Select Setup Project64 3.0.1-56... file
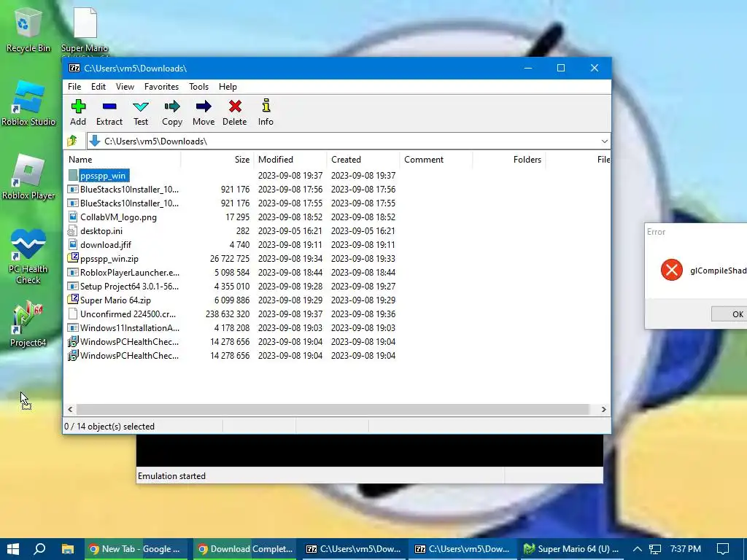 (231, 286)
